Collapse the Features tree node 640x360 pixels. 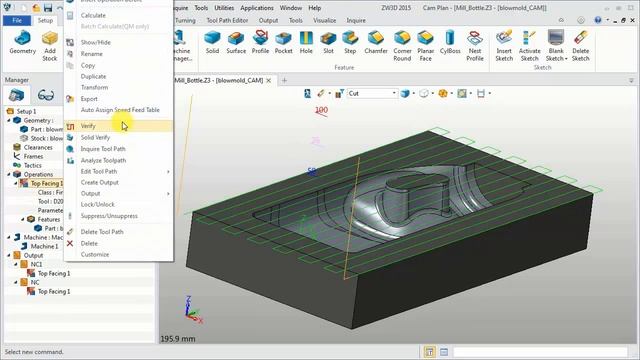pos(23,219)
